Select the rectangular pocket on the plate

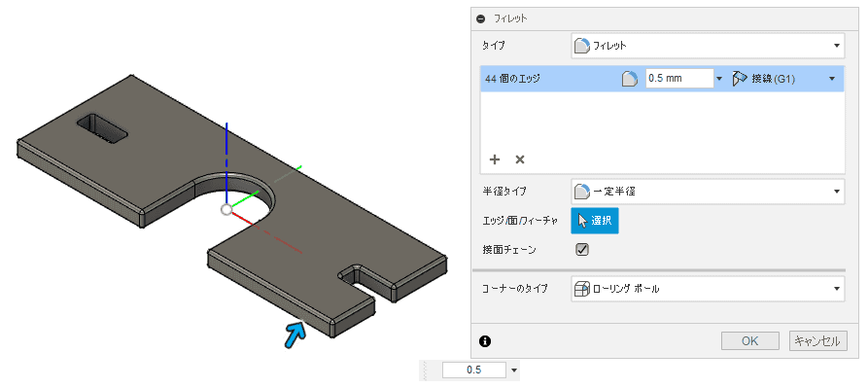[103, 129]
